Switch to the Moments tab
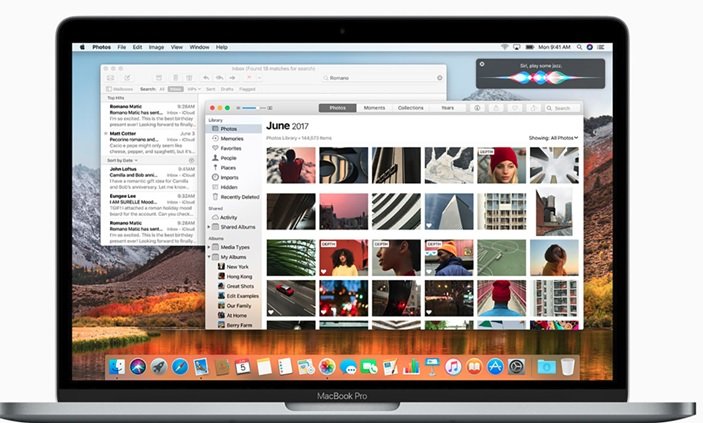Screen dimensions: 703x423 pos(375,108)
